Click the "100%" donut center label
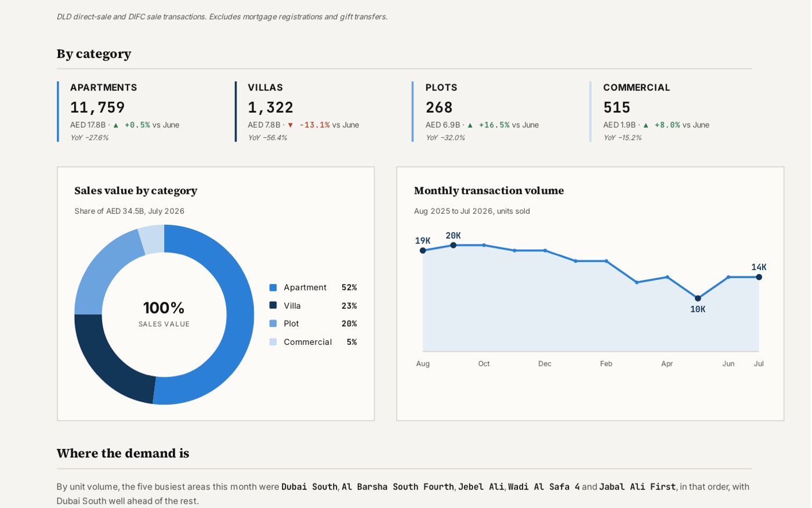 click(164, 308)
